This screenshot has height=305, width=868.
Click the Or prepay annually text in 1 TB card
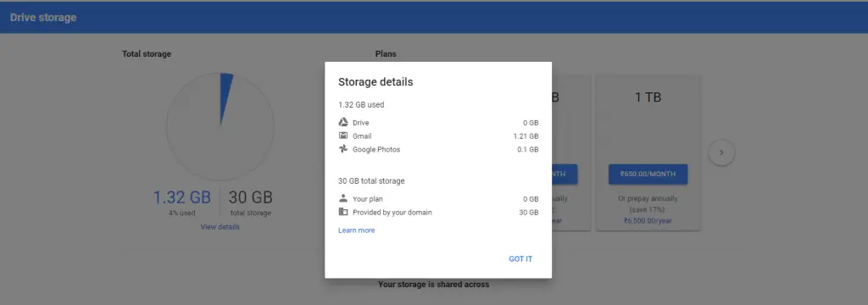[x=648, y=198]
